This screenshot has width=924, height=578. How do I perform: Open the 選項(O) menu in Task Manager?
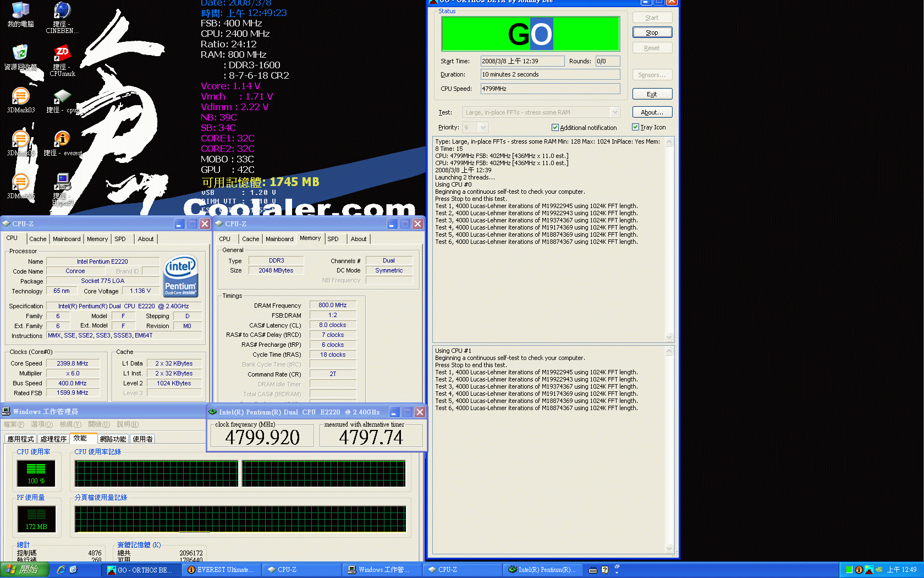[x=42, y=424]
